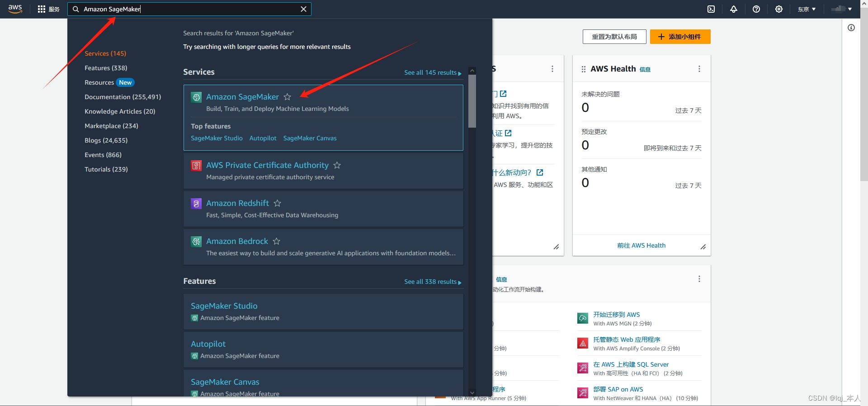This screenshot has width=868, height=406.
Task: Favorite Amazon Bedrock with the star
Action: tap(276, 241)
